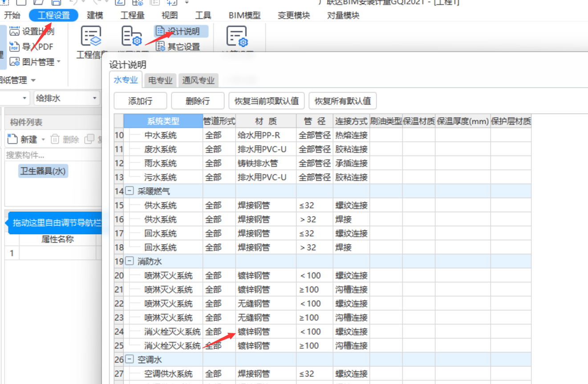
Task: Select the 中水系统 row cell
Action: pyautogui.click(x=163, y=135)
